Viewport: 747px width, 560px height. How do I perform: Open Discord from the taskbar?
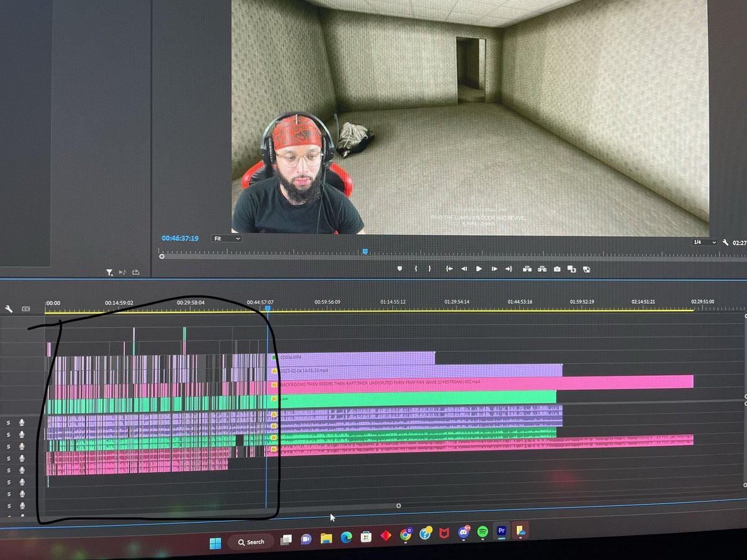point(464,533)
